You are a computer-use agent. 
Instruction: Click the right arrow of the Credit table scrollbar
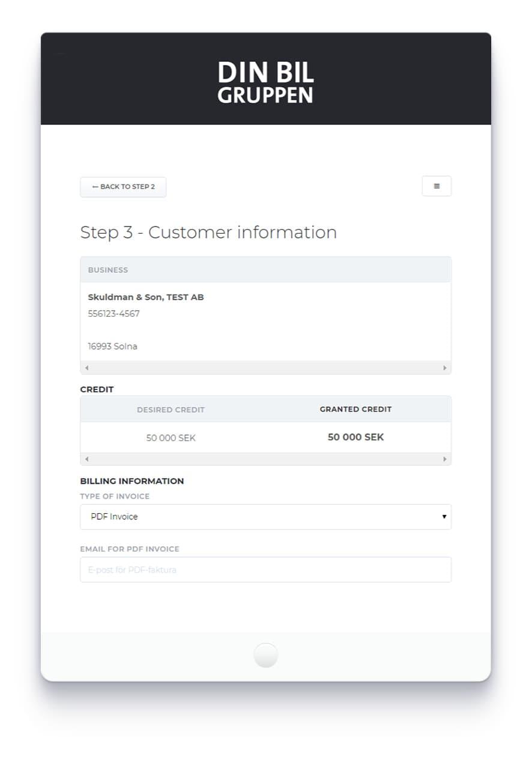click(445, 459)
